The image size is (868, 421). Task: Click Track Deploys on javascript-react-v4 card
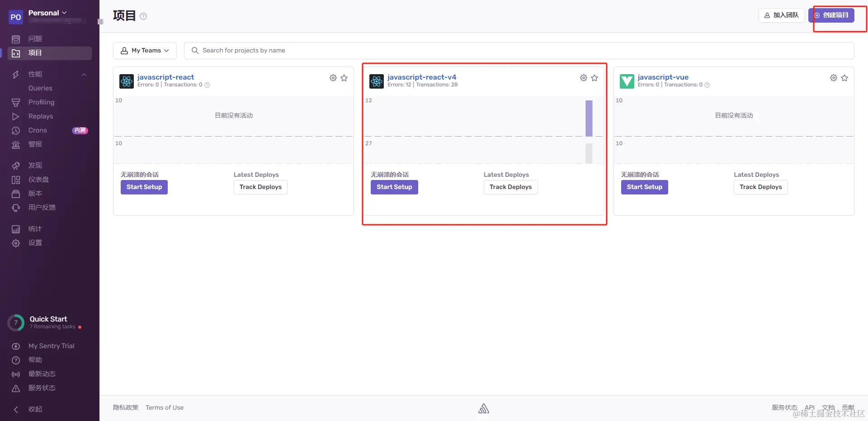tap(511, 187)
